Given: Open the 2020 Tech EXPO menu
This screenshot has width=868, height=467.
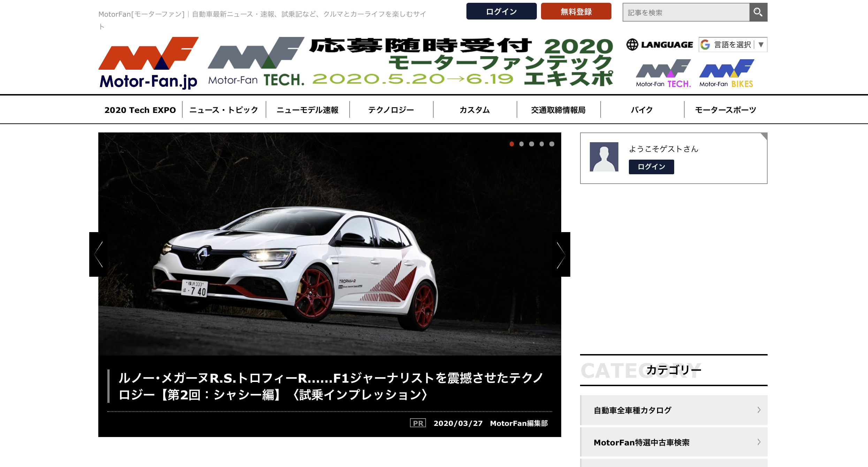Looking at the screenshot, I should coord(140,110).
